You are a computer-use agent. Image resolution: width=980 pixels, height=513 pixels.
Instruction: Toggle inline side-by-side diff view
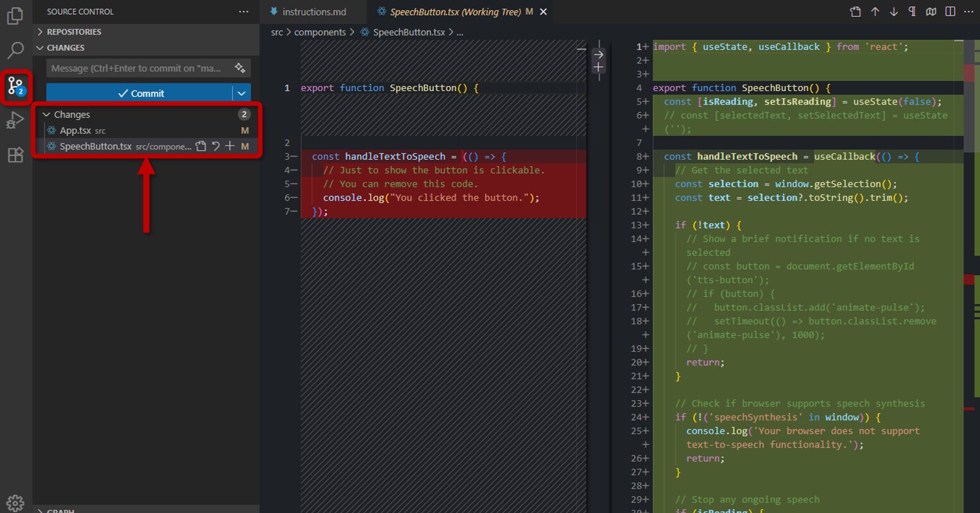pos(950,12)
